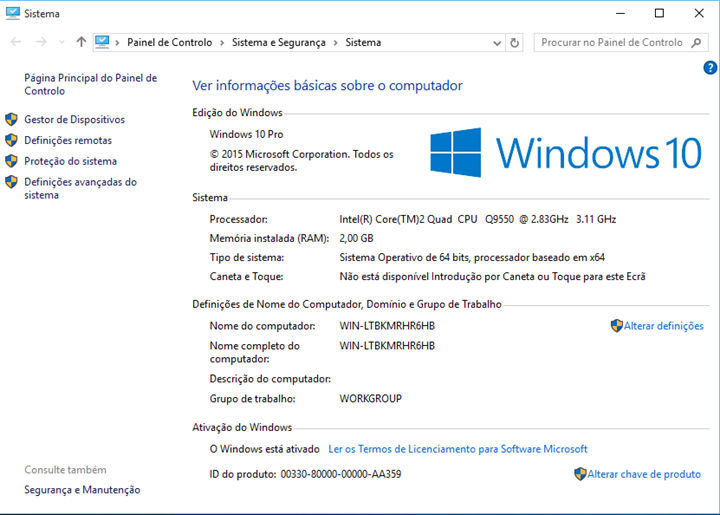
Task: Click the Microsoft Corporation copyright notice text
Action: (x=302, y=161)
